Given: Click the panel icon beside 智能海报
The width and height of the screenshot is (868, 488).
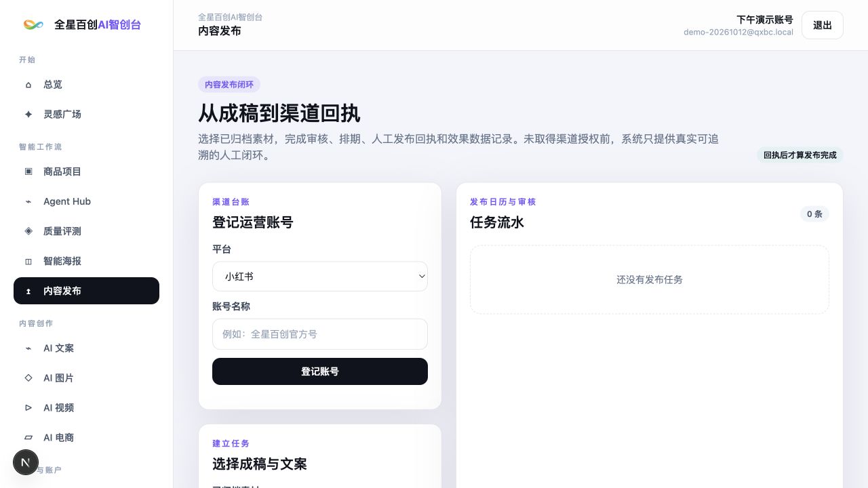Looking at the screenshot, I should 28,261.
